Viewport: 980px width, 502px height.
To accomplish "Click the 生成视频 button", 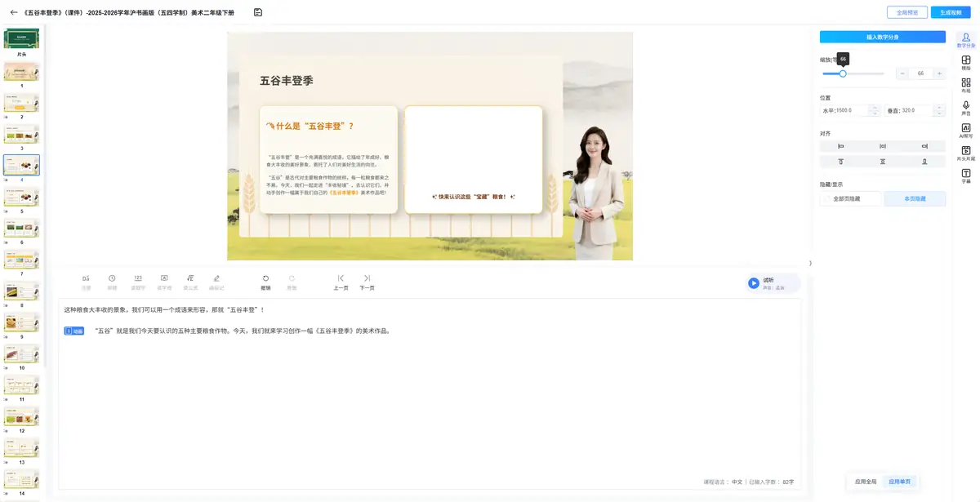I will point(951,12).
